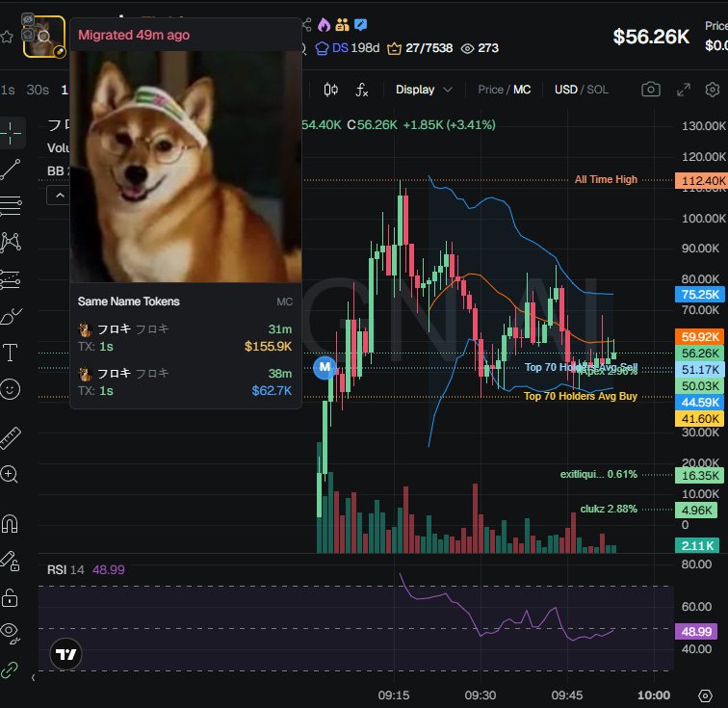Select the 1s timeframe
Image resolution: width=728 pixels, height=708 pixels.
pos(8,90)
